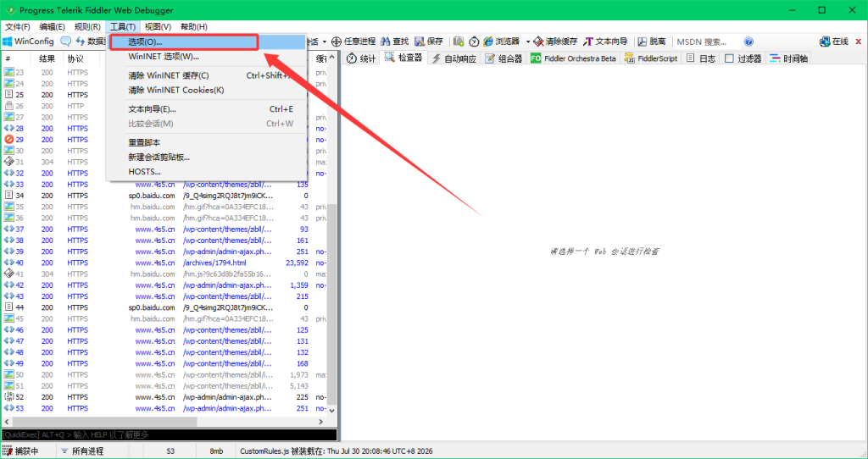This screenshot has height=459, width=868.
Task: Click the red X at toolbar end
Action: coord(859,41)
